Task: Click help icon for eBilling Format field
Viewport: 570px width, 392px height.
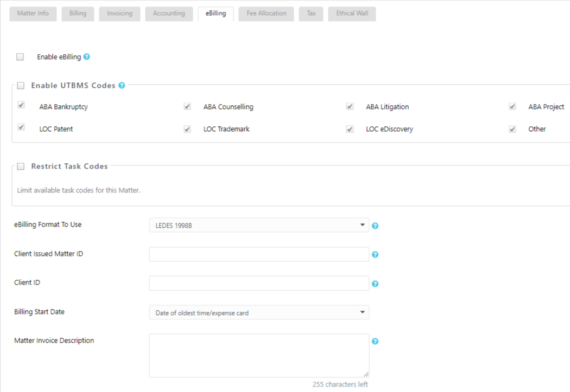Action: click(x=375, y=226)
